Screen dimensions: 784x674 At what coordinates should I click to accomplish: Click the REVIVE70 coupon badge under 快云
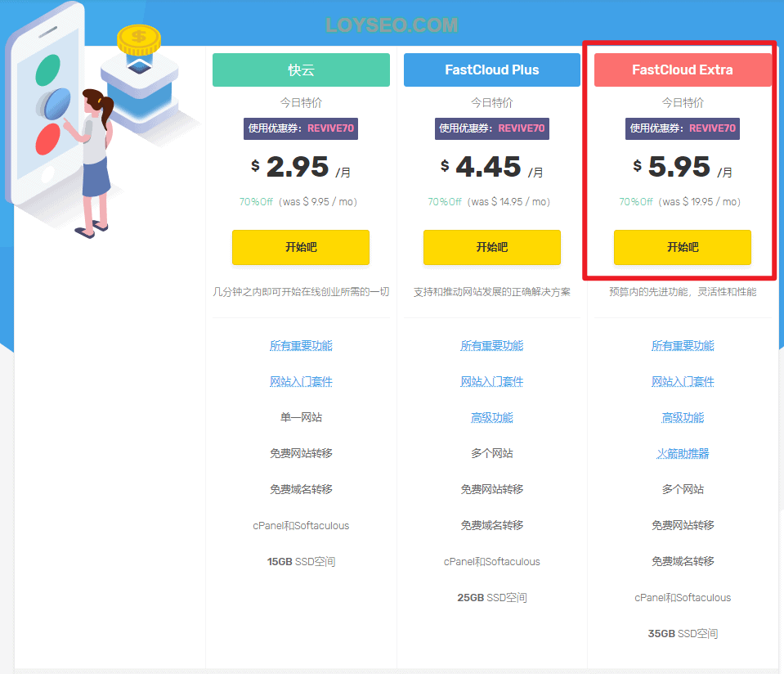(x=301, y=128)
